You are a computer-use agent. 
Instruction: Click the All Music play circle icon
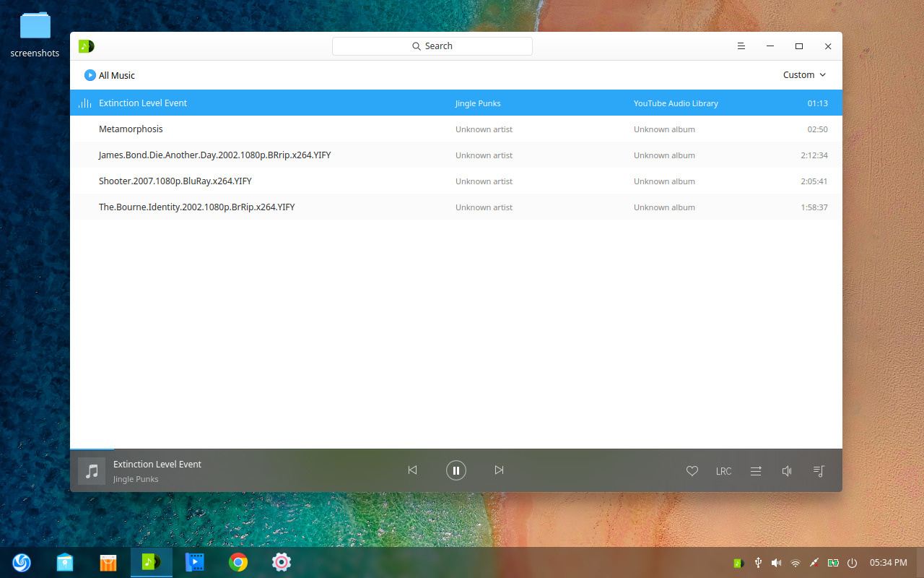coord(90,74)
